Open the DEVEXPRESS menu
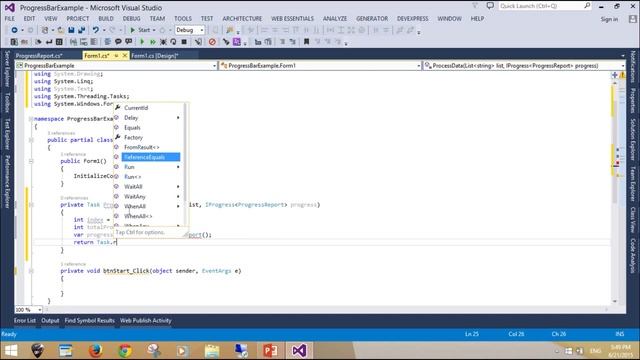This screenshot has height=360, width=640. [413, 19]
